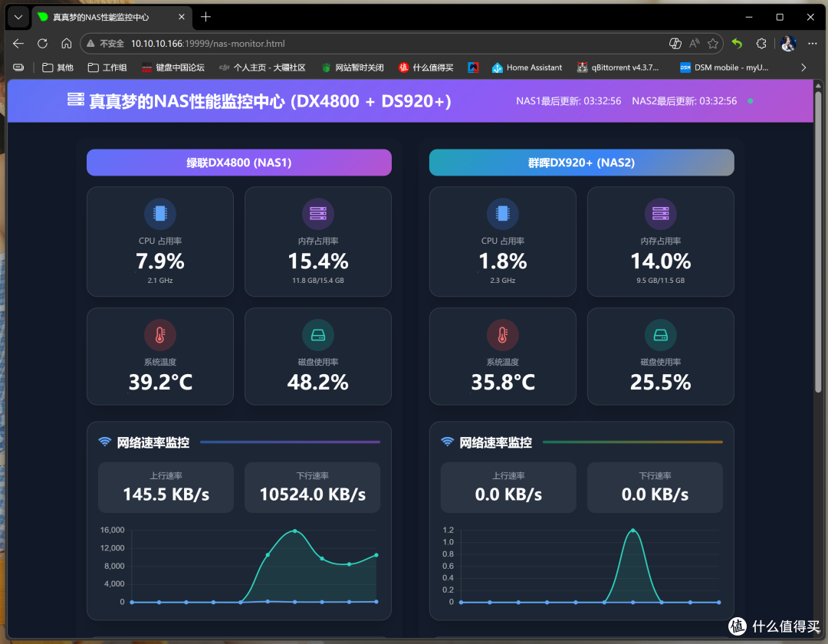Click NAS2 disk drive icon

click(x=661, y=335)
